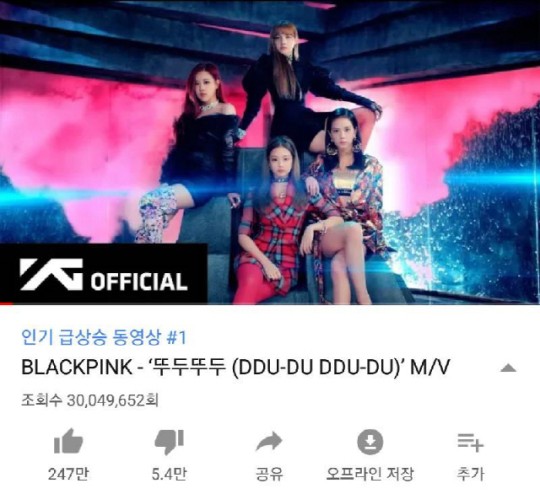Tap the thumbs-up like icon

(69, 441)
